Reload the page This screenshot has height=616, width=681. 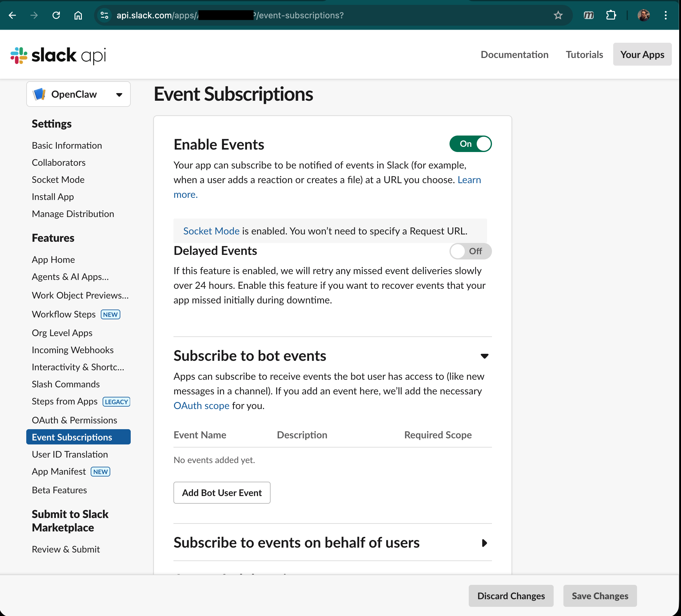56,15
